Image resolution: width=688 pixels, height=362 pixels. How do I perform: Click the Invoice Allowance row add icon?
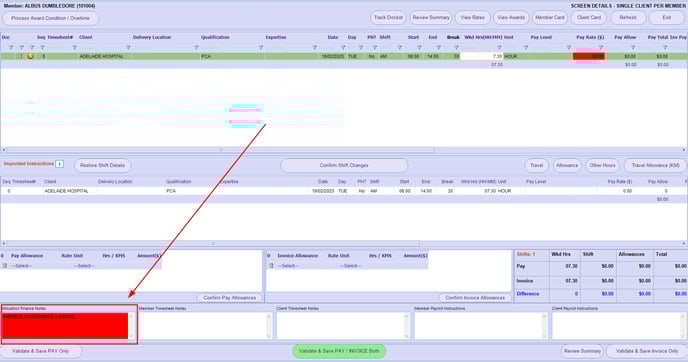(271, 266)
